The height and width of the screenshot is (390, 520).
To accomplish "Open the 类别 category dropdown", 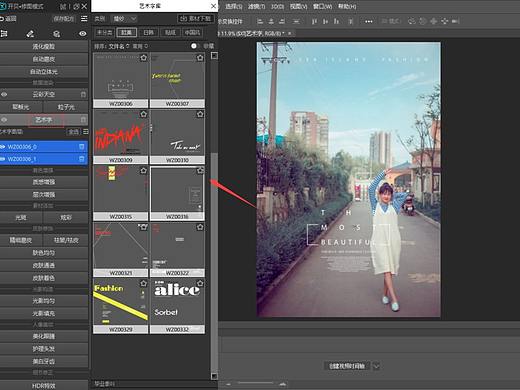I will click(125, 19).
